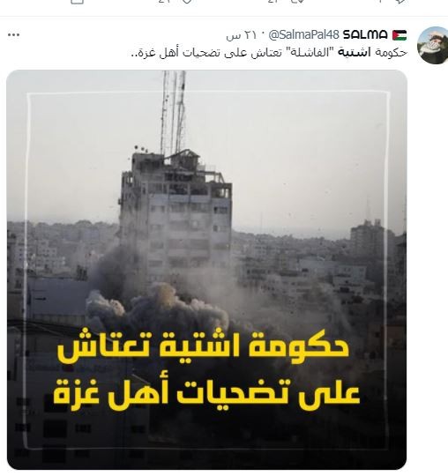Screen dimensions: 448x476
Task: Click the yellow line على تضحيات أهل غزة
Action: 206,394
